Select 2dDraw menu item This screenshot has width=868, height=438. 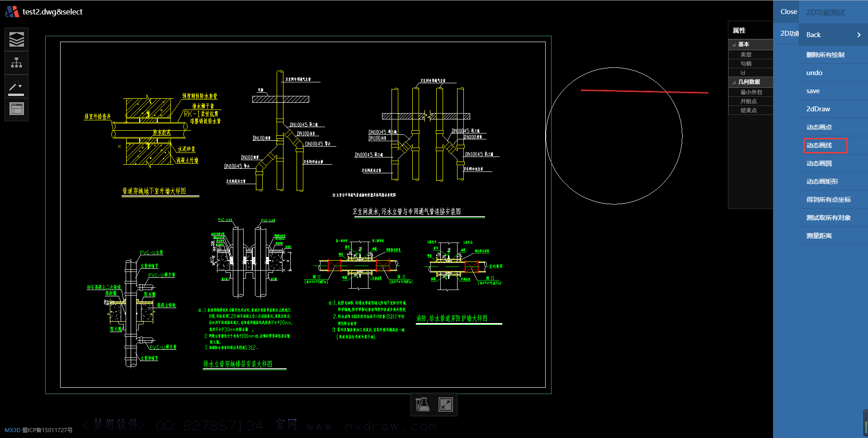point(833,109)
